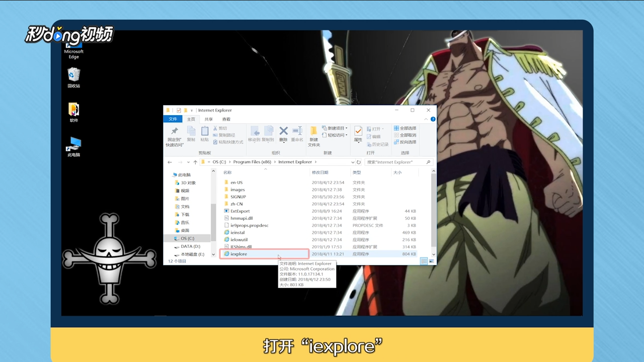Click the Refresh button in address bar
This screenshot has height=362, width=644.
pyautogui.click(x=359, y=162)
